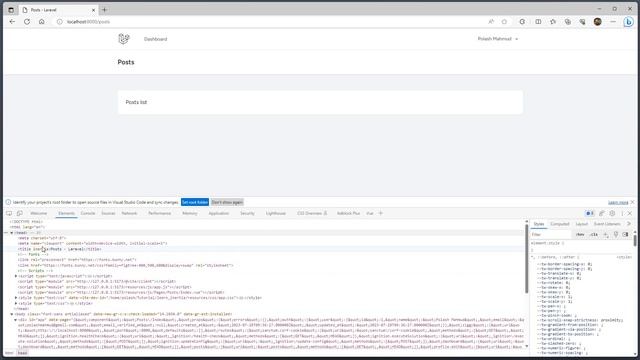Open Customize and control DevTools menu

pos(622,213)
